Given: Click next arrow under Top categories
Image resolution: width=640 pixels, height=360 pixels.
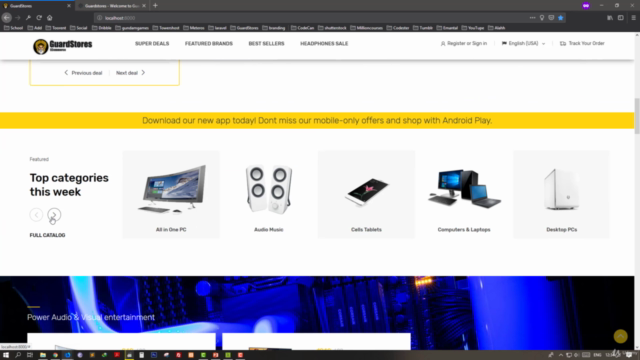Looking at the screenshot, I should [54, 215].
